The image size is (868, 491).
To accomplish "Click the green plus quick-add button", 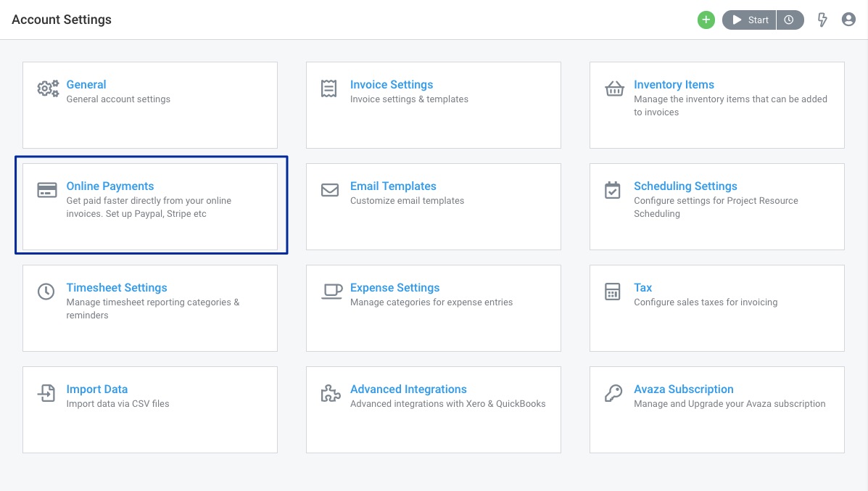I will pyautogui.click(x=706, y=20).
